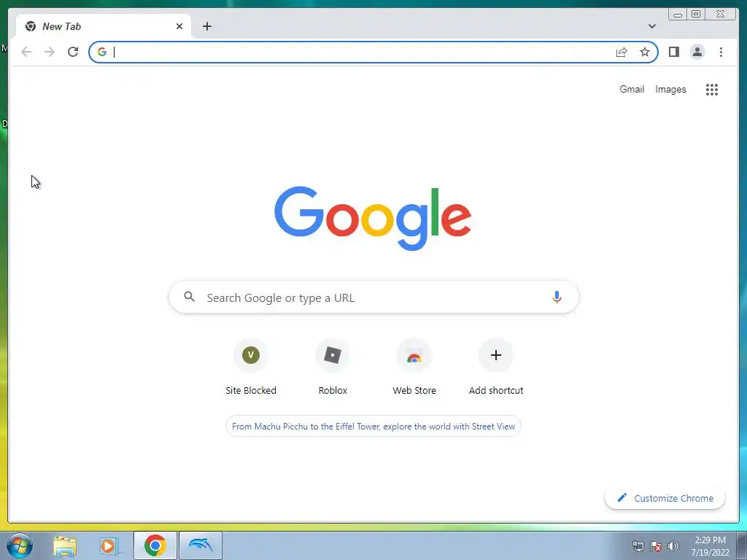Go forward with the forward arrow
Viewport: 747px width, 560px height.
coord(50,52)
